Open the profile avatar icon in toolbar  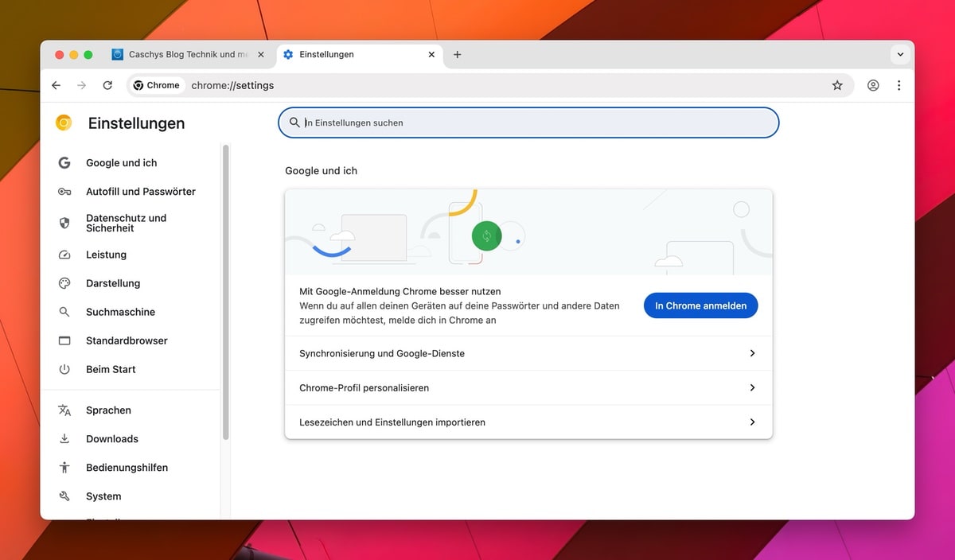(x=873, y=85)
